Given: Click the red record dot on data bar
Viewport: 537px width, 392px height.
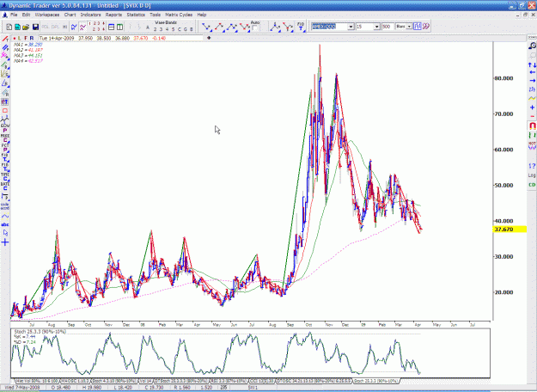Looking at the screenshot, I should pos(15,38).
